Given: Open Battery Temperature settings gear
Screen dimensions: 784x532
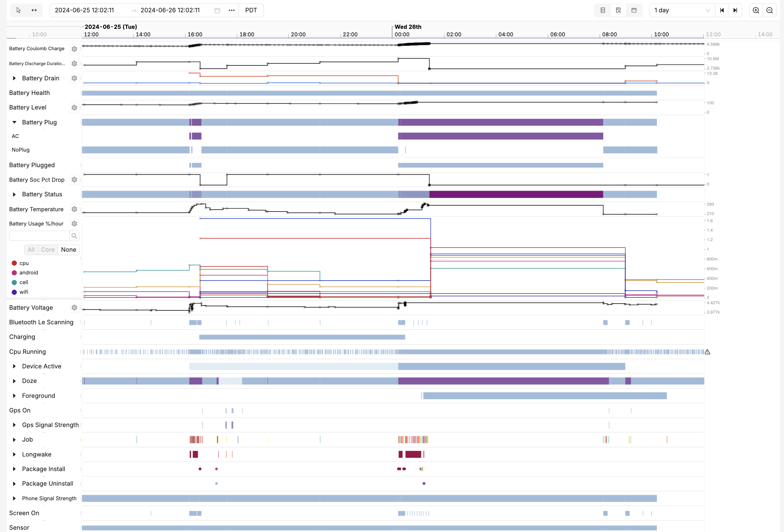Looking at the screenshot, I should 74,209.
